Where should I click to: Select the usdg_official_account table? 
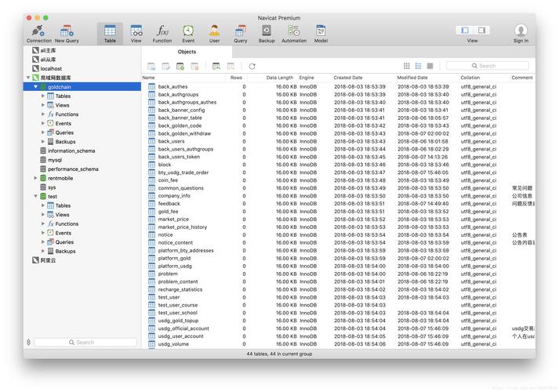(x=183, y=328)
